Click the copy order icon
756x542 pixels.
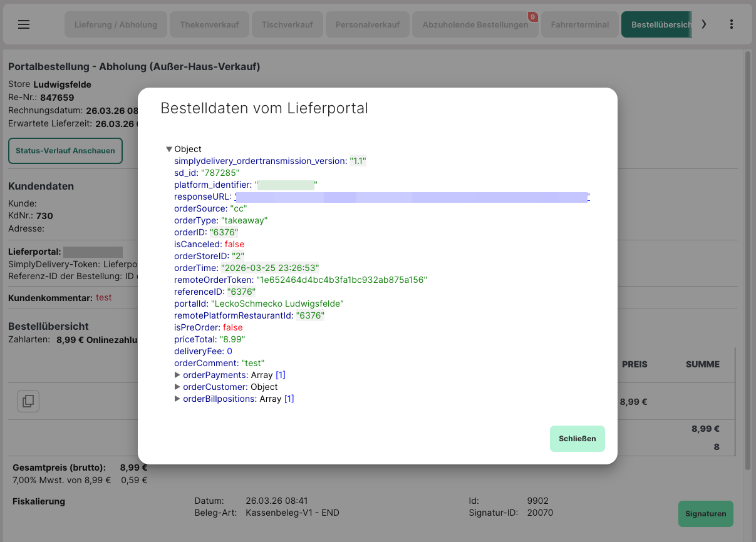pos(28,401)
